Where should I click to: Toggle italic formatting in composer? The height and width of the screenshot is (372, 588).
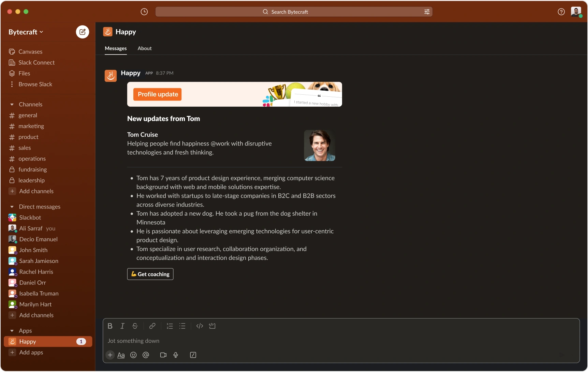coord(122,326)
